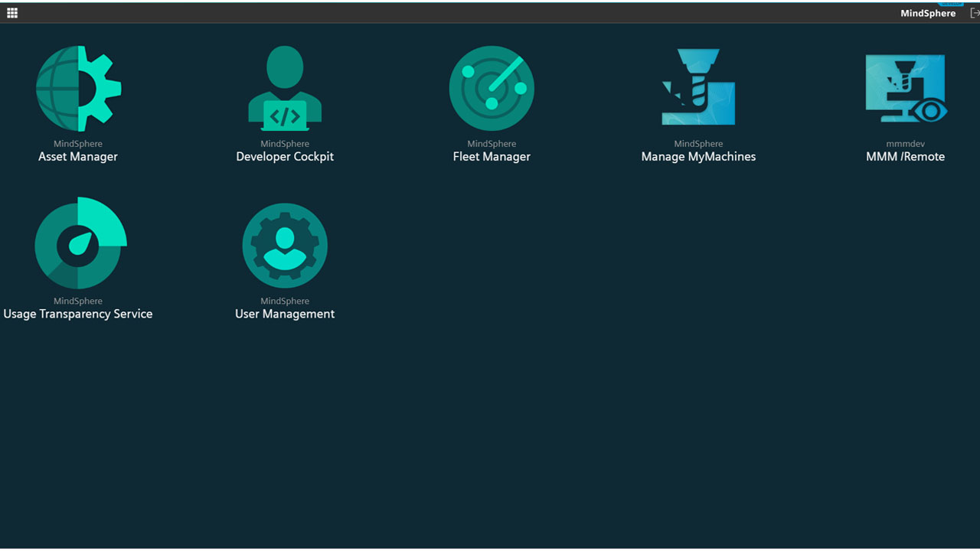Image resolution: width=980 pixels, height=551 pixels.
Task: Click the "Developer Cockpit" text label
Action: (x=285, y=157)
